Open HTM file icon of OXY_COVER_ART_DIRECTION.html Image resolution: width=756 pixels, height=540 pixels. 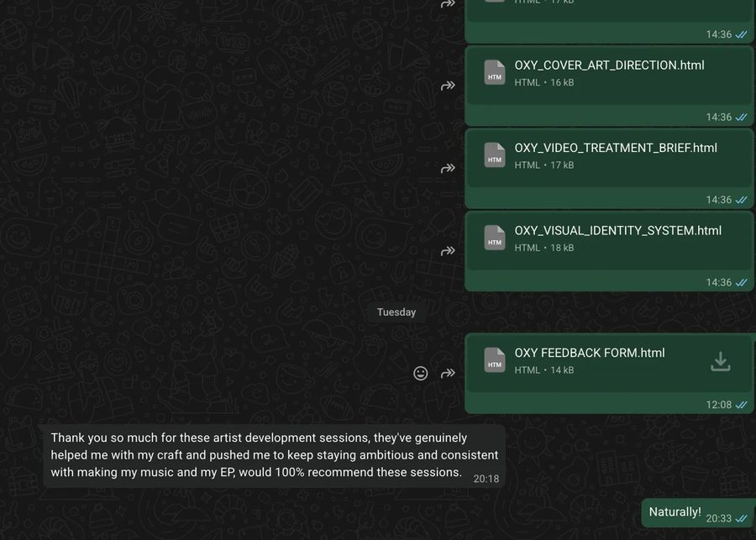point(495,72)
